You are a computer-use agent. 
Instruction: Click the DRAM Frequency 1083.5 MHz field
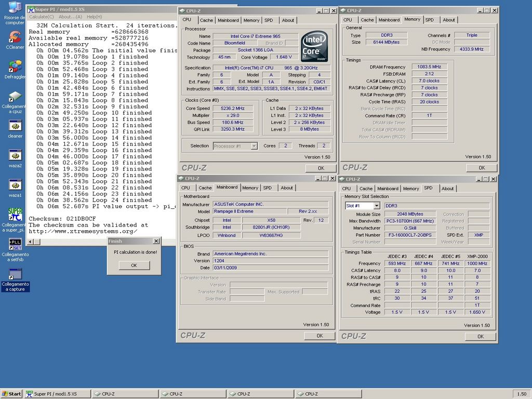[429, 67]
